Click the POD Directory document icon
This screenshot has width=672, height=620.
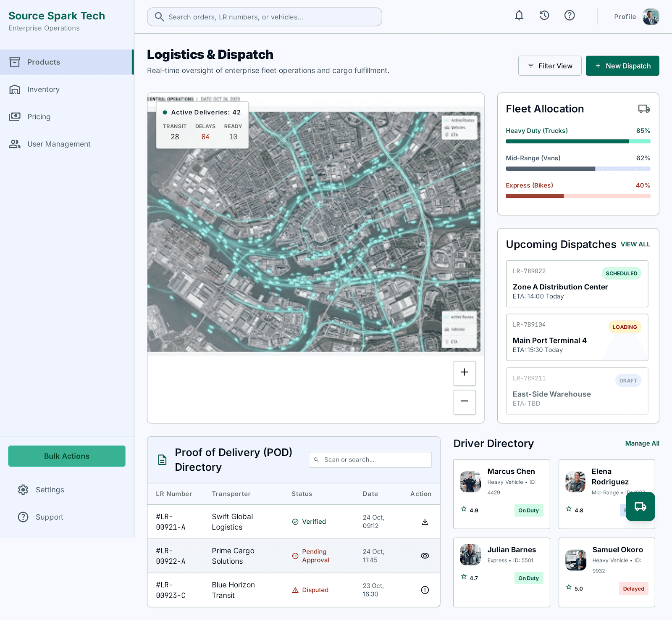tap(162, 460)
